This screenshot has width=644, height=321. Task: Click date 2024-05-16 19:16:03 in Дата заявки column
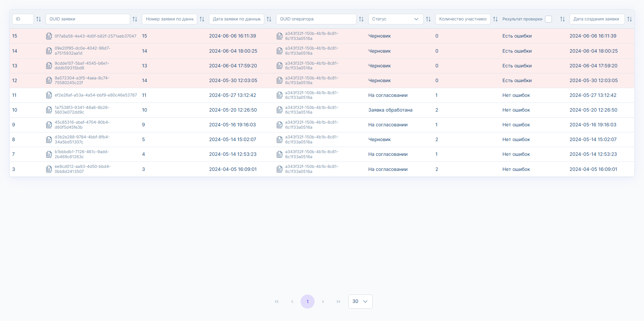(232, 125)
